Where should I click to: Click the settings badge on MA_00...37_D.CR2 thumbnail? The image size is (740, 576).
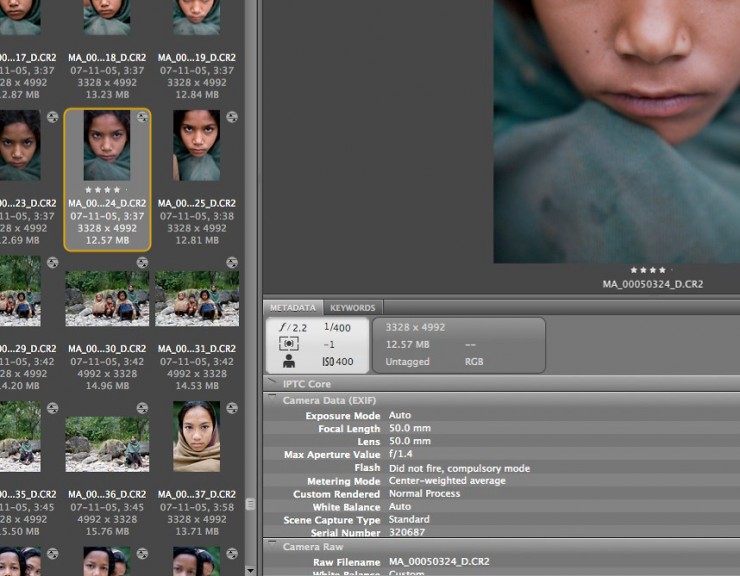(232, 408)
